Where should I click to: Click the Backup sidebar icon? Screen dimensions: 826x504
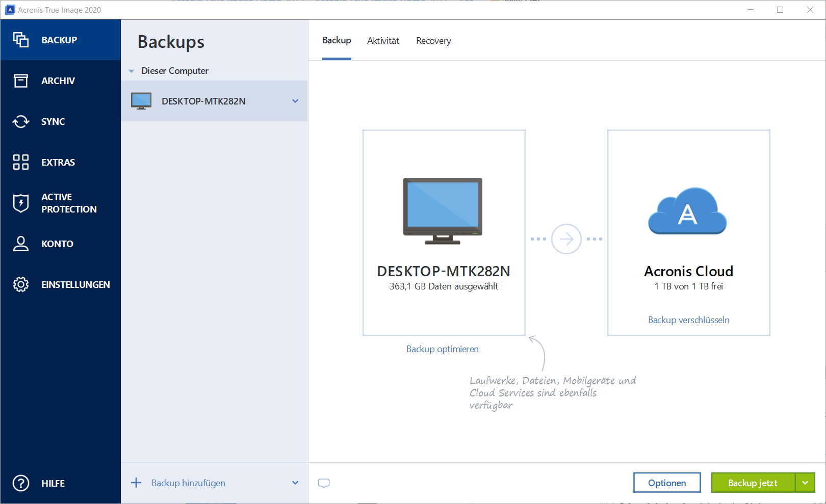point(21,40)
